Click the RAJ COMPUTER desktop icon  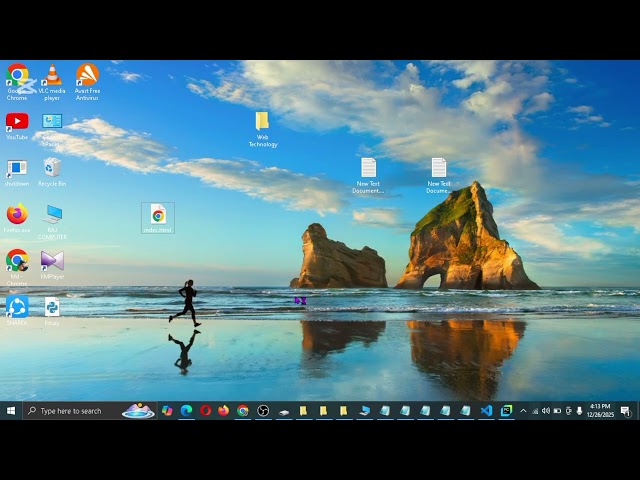52,216
